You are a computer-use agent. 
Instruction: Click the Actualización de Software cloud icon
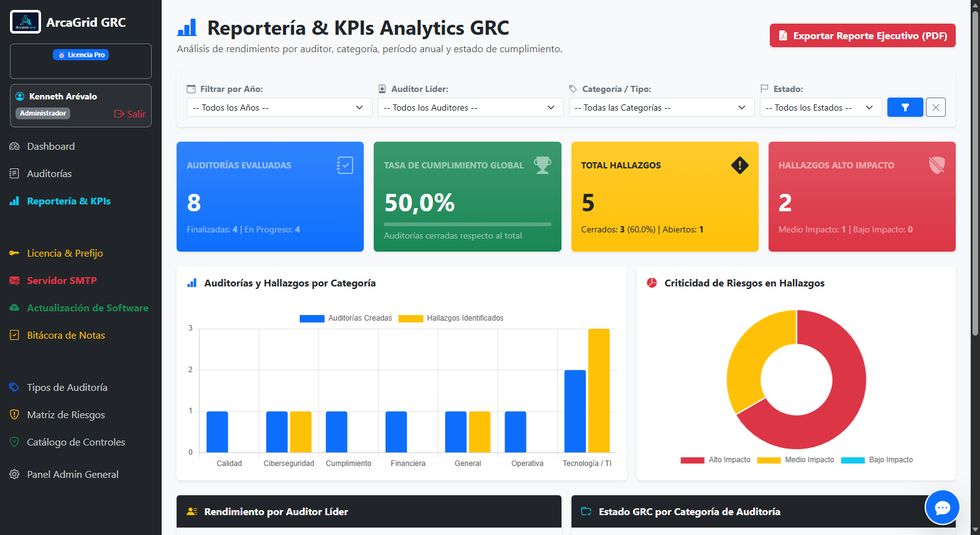point(14,308)
